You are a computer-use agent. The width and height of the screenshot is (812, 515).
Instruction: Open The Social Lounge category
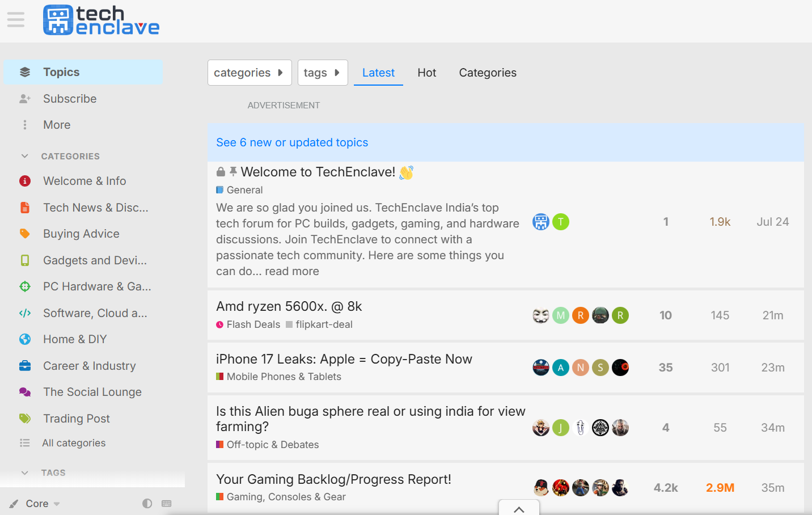(x=92, y=392)
